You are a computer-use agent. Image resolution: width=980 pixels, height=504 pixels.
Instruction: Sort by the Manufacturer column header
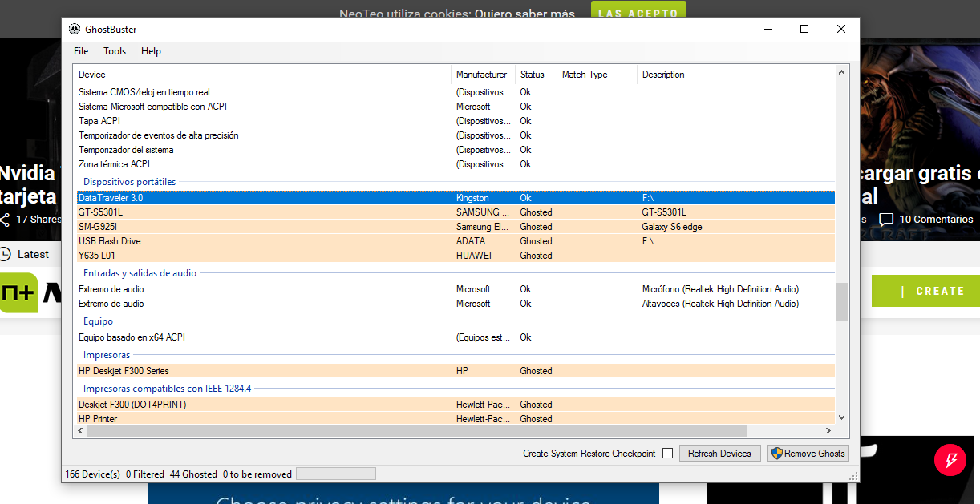tap(483, 75)
